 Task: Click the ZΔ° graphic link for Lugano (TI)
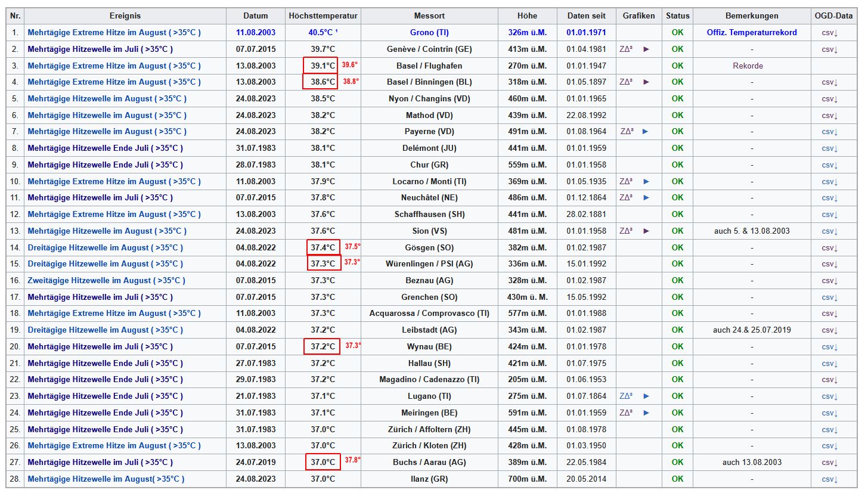[x=626, y=396]
